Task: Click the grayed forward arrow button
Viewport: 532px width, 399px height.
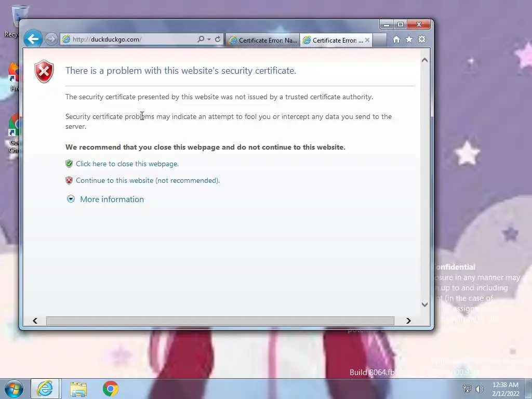Action: pyautogui.click(x=51, y=39)
